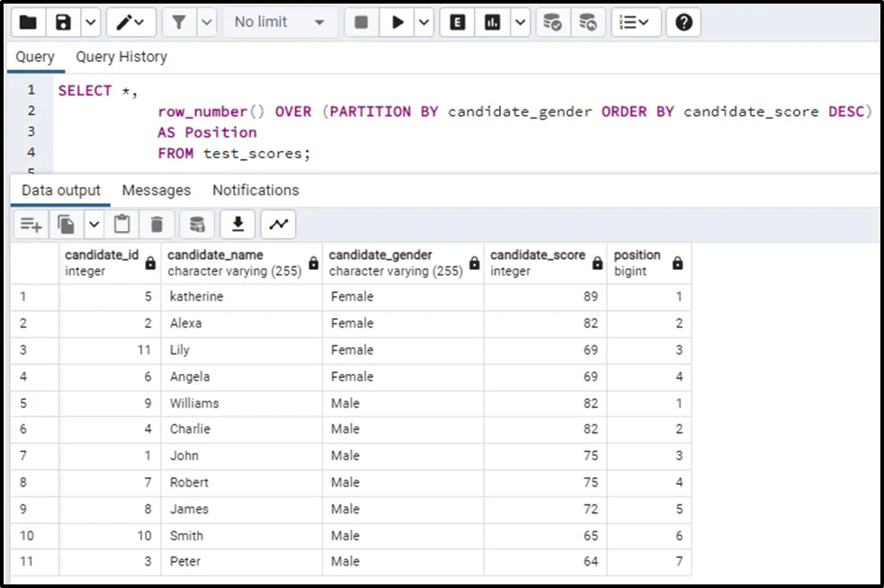This screenshot has width=884, height=588.
Task: Open the copy options dropdown arrow
Action: tap(94, 224)
